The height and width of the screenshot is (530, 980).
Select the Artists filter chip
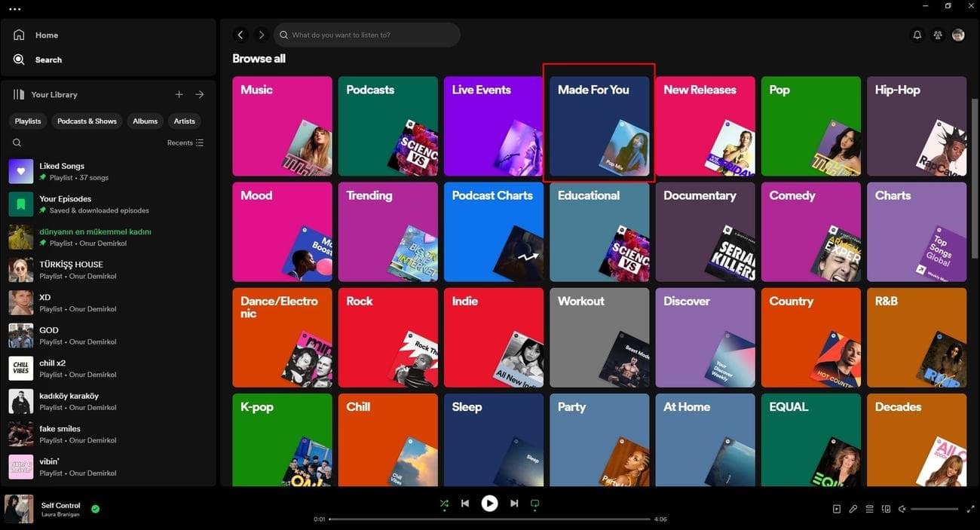[184, 121]
